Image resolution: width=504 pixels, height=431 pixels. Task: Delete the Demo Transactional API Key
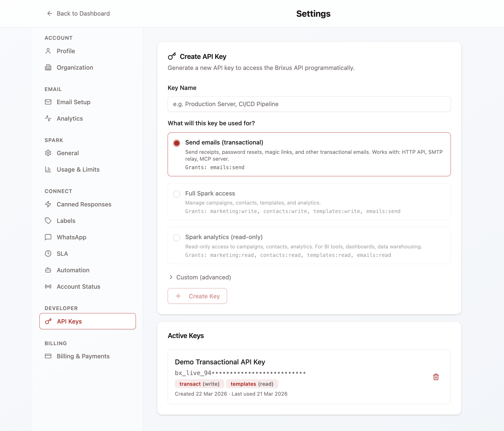click(x=436, y=377)
